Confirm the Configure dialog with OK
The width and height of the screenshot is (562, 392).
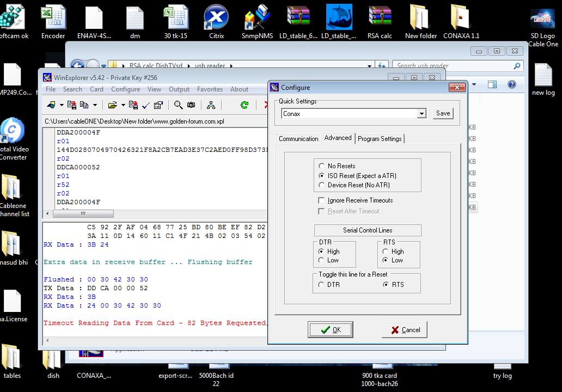pyautogui.click(x=330, y=329)
